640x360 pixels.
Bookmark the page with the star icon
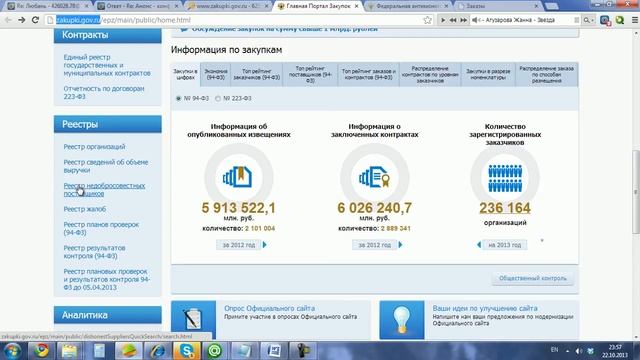pyautogui.click(x=427, y=20)
